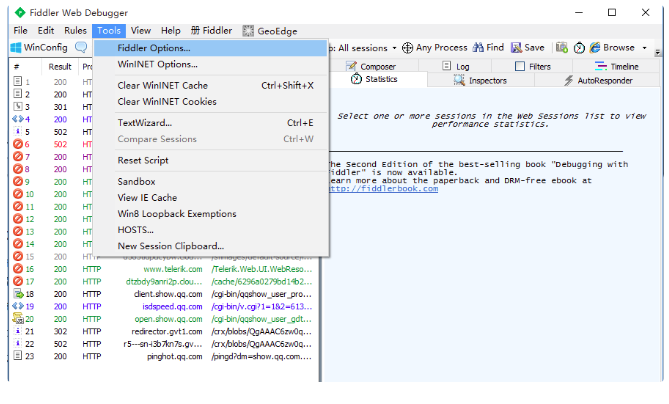The width and height of the screenshot is (669, 404).
Task: Open the File menu
Action: click(20, 31)
